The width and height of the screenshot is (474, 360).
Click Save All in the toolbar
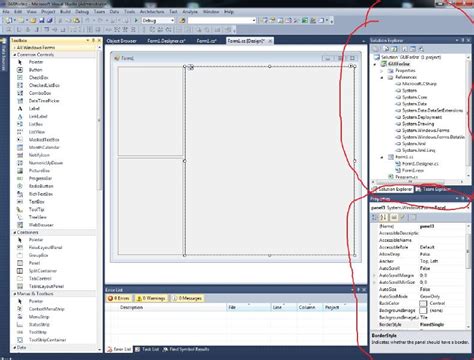pos(50,20)
